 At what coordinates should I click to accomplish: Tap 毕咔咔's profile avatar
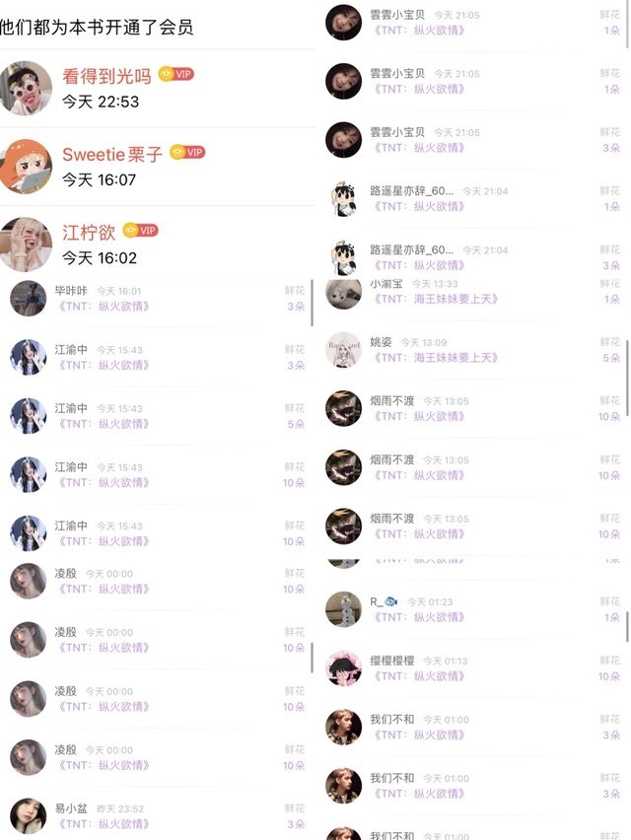(x=29, y=299)
